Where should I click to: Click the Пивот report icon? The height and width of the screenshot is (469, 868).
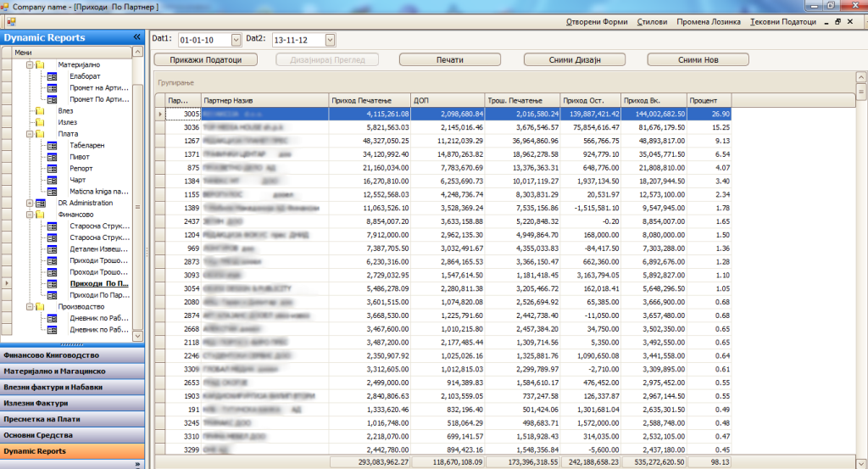[x=52, y=157]
